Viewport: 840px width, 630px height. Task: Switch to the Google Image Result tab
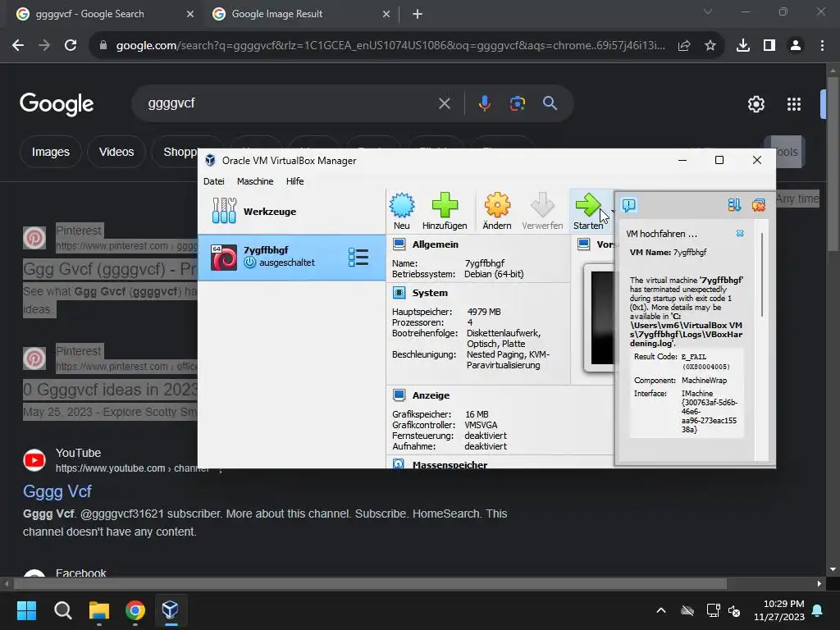(303, 14)
